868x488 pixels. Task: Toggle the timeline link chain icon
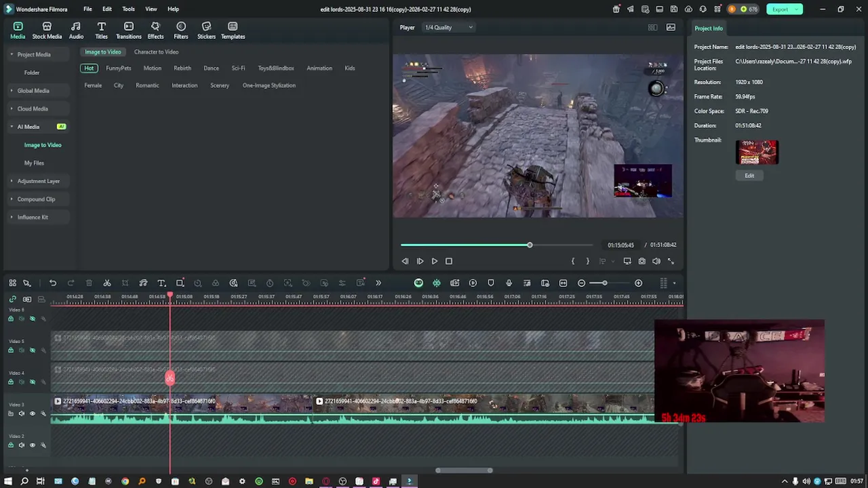(x=12, y=299)
